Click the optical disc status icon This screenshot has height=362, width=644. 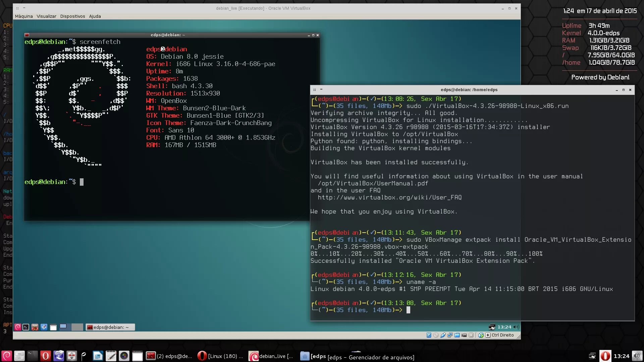pos(436,335)
